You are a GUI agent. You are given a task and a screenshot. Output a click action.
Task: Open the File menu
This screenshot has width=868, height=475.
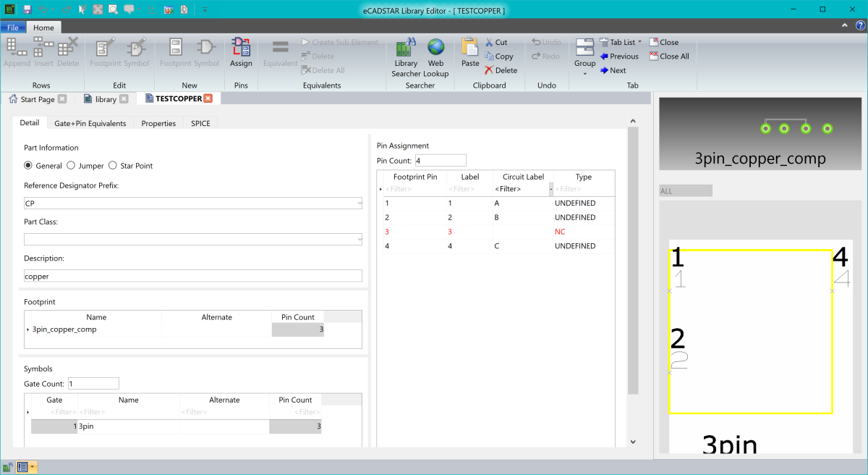click(13, 28)
